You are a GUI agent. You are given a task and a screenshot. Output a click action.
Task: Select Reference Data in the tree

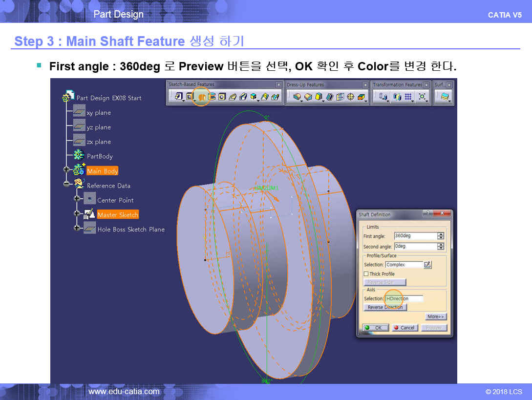(108, 186)
